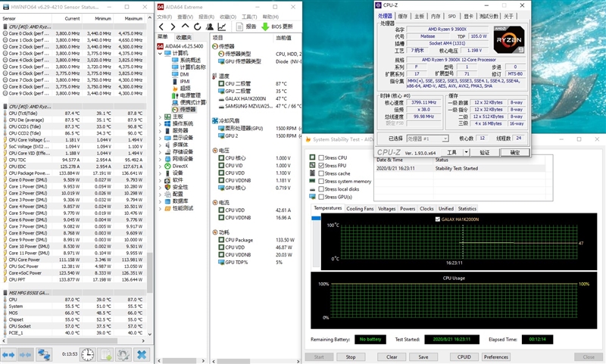This screenshot has height=364, width=606.
Task: Click the Save button in stability test
Action: (423, 357)
